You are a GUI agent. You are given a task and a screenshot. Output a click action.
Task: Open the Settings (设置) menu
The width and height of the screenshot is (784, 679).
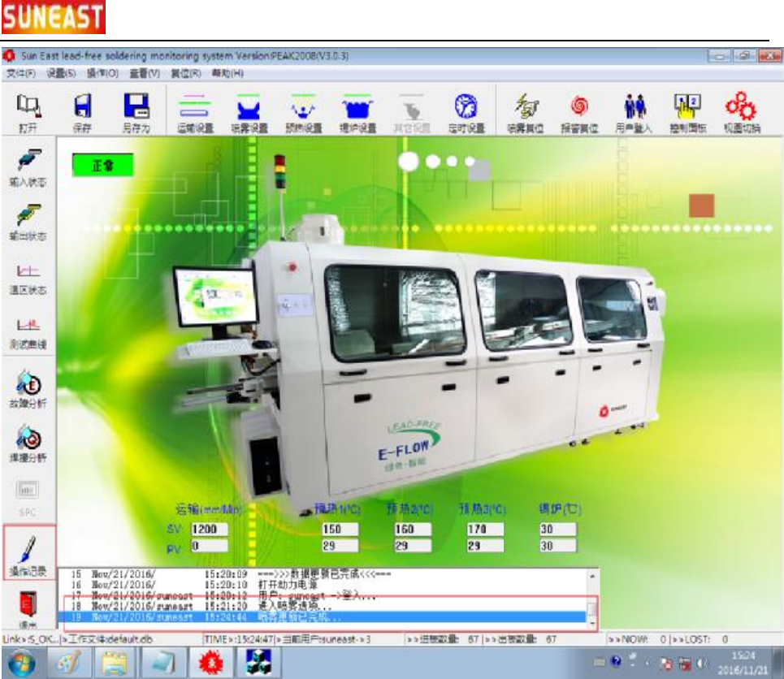click(x=62, y=73)
